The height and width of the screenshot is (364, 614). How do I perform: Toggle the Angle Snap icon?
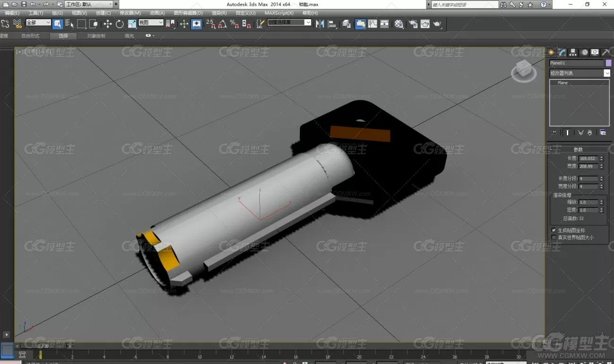tap(222, 24)
